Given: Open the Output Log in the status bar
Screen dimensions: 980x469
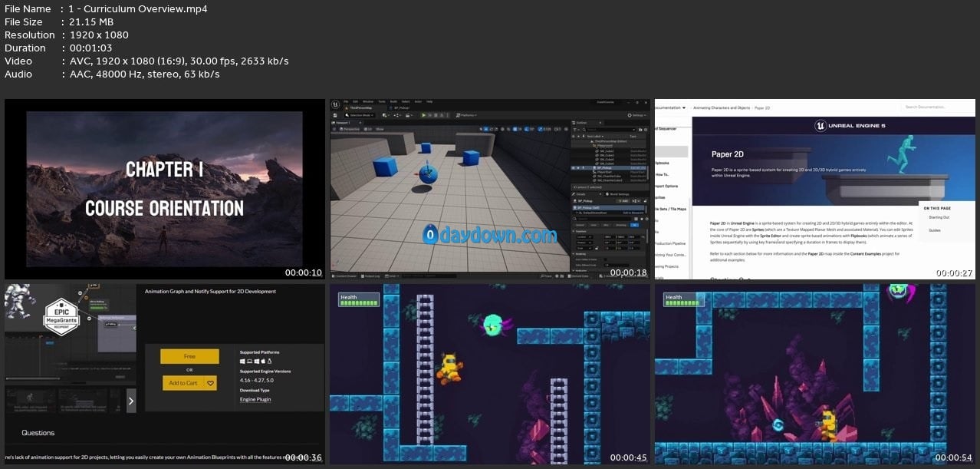Looking at the screenshot, I should click(370, 276).
